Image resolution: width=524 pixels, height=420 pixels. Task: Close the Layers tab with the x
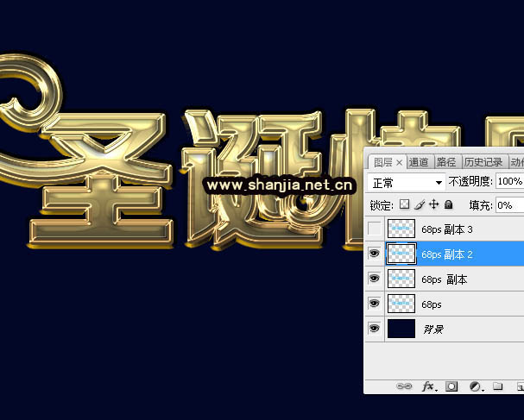[399, 163]
